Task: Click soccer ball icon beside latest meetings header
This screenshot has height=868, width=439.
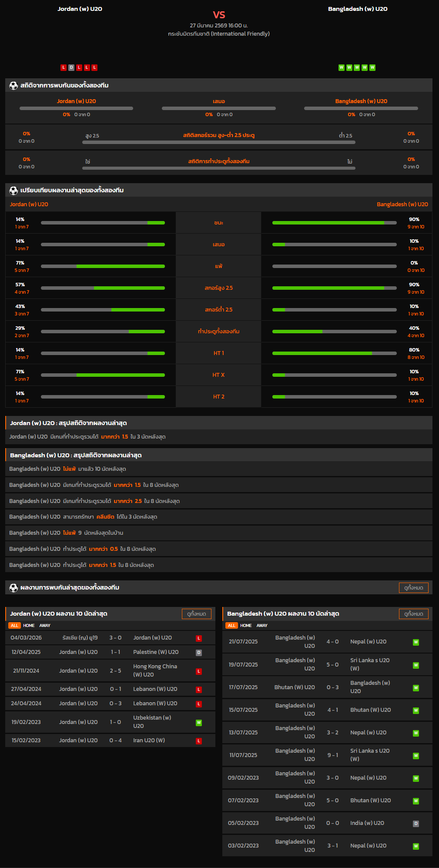Action: (x=13, y=588)
